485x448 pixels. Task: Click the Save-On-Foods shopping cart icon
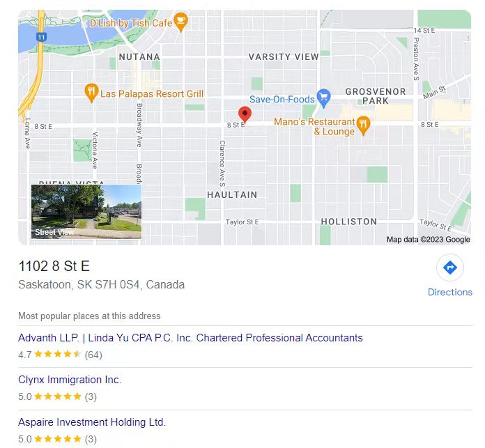click(323, 98)
